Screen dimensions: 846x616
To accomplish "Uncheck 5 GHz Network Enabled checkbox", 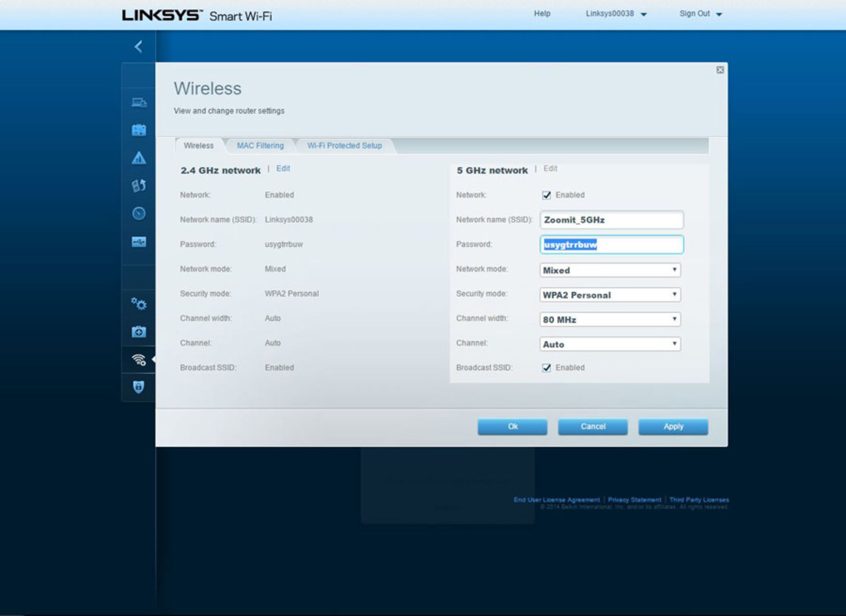I will pos(546,195).
